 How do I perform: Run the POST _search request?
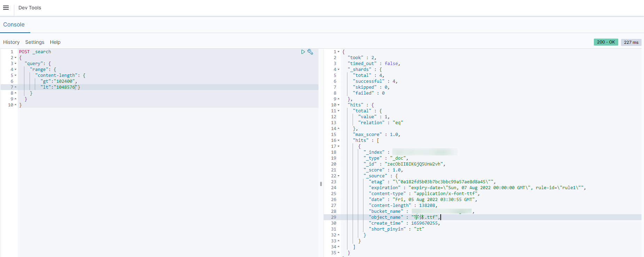(303, 52)
